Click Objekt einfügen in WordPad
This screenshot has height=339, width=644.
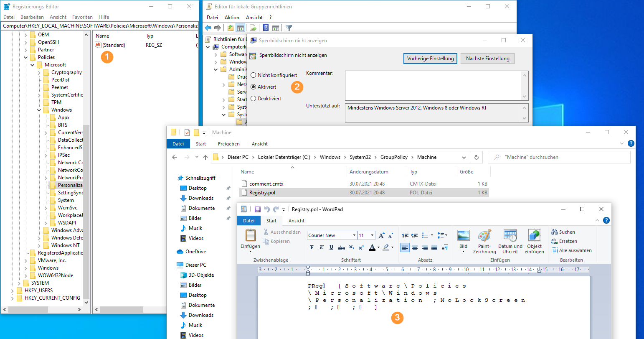pos(535,242)
